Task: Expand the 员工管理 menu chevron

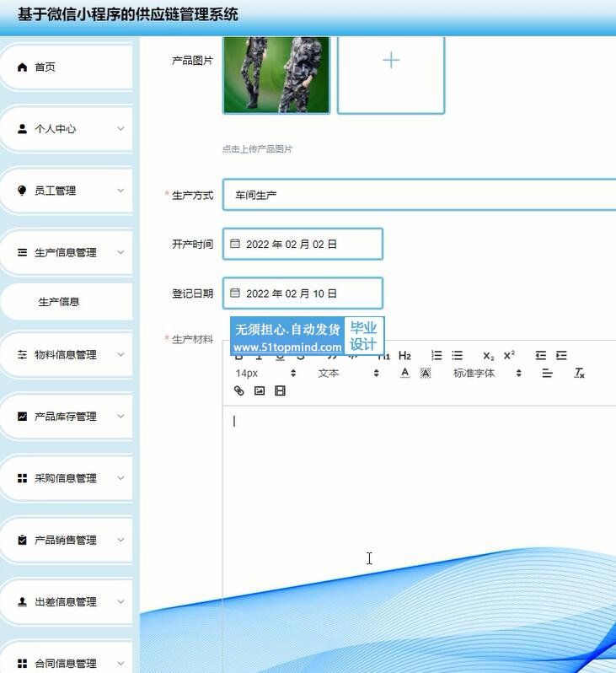Action: point(121,191)
